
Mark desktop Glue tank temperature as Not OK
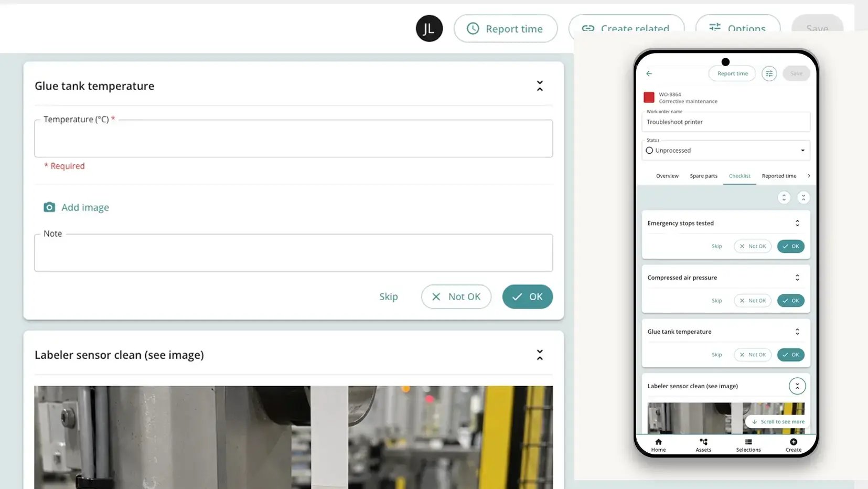pyautogui.click(x=456, y=296)
